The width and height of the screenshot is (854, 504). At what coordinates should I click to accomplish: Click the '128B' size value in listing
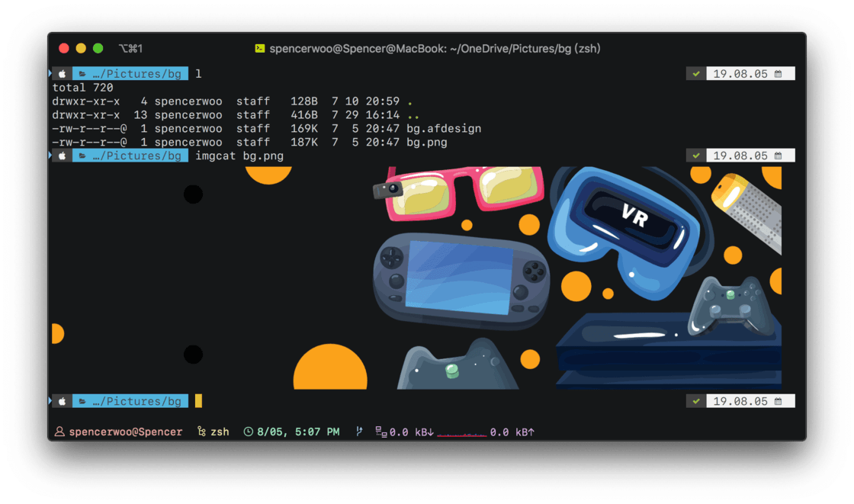(x=304, y=101)
